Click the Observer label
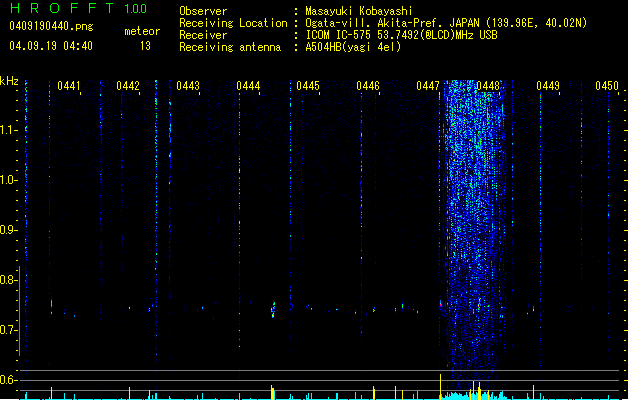This screenshot has height=400, width=629. (x=203, y=11)
